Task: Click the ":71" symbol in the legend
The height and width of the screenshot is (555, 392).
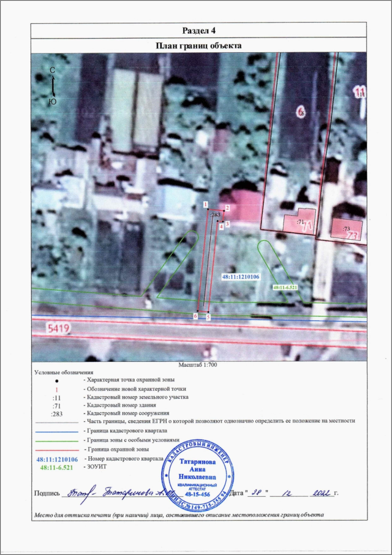Action: [56, 405]
